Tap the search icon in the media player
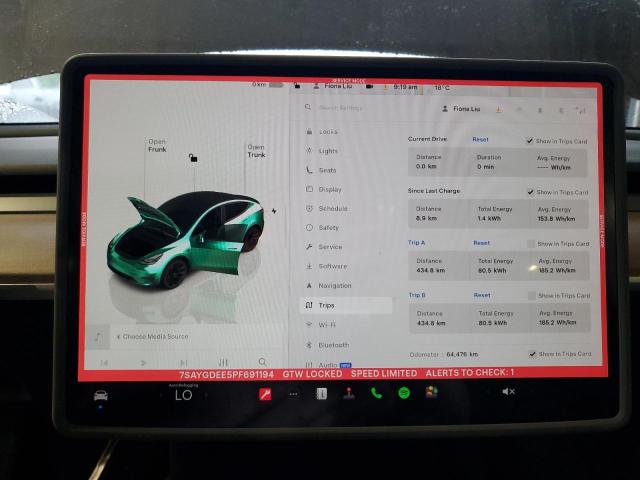 point(262,362)
